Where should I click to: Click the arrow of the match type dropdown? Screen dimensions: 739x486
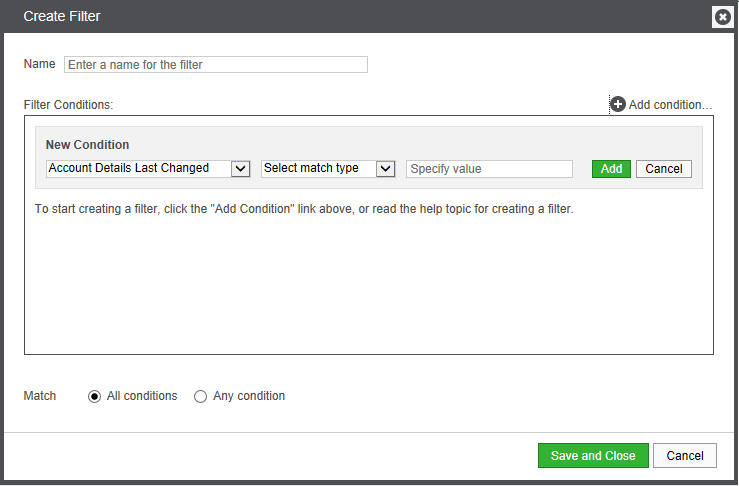pyautogui.click(x=386, y=169)
